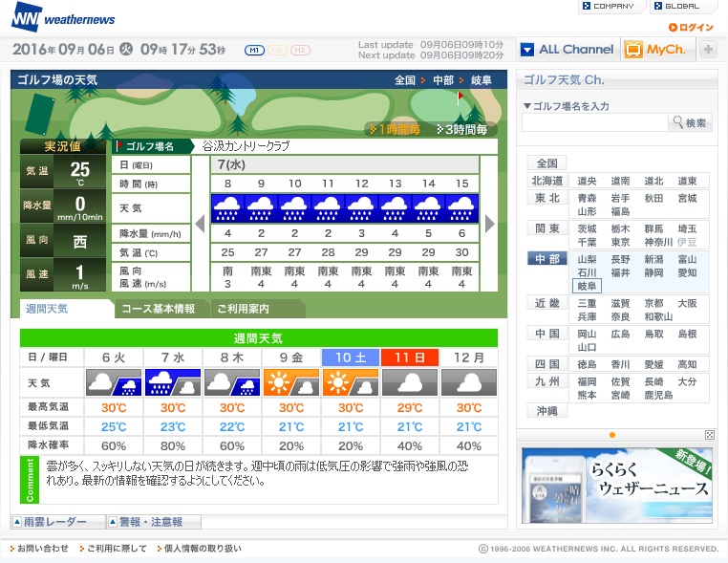Open 愛知 prefecture link
The image size is (728, 563).
click(x=687, y=272)
